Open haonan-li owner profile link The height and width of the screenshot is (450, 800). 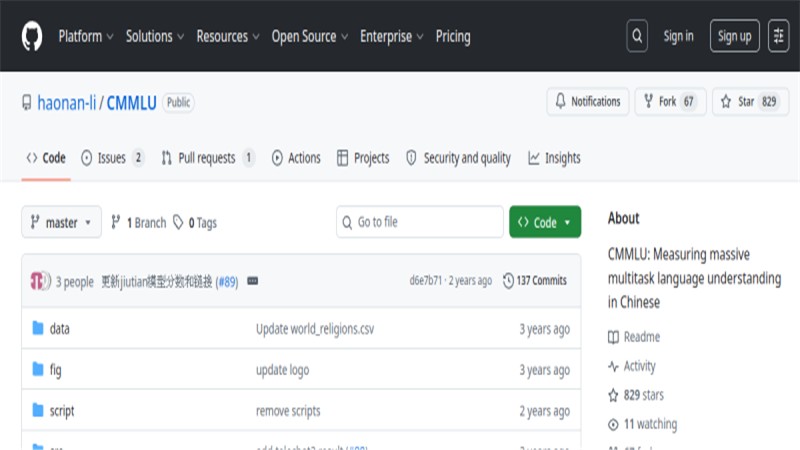(x=66, y=103)
